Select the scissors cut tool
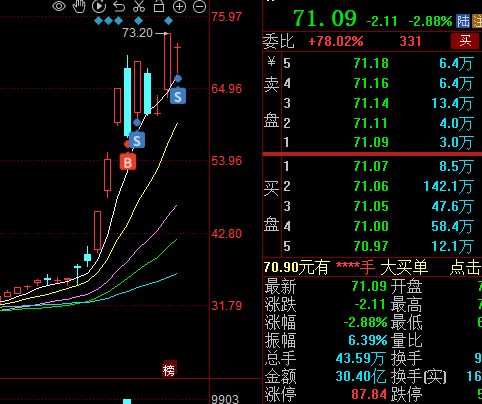Image resolution: width=482 pixels, height=404 pixels. 139,6
